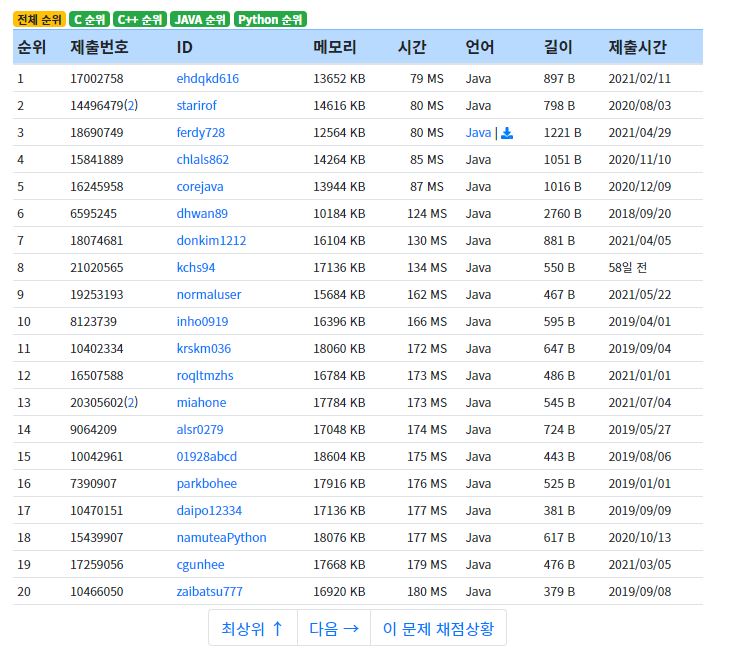Open user profile donkim1212
The width and height of the screenshot is (748, 661).
[211, 241]
